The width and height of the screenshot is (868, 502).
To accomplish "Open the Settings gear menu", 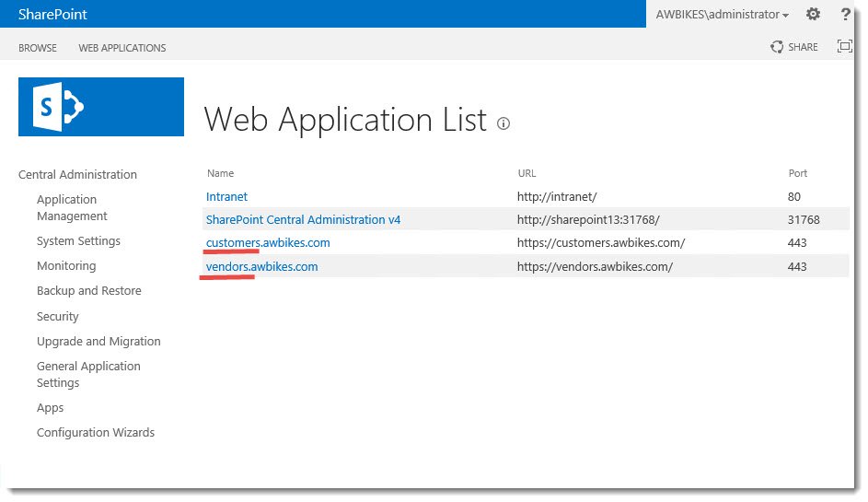I will (x=813, y=14).
